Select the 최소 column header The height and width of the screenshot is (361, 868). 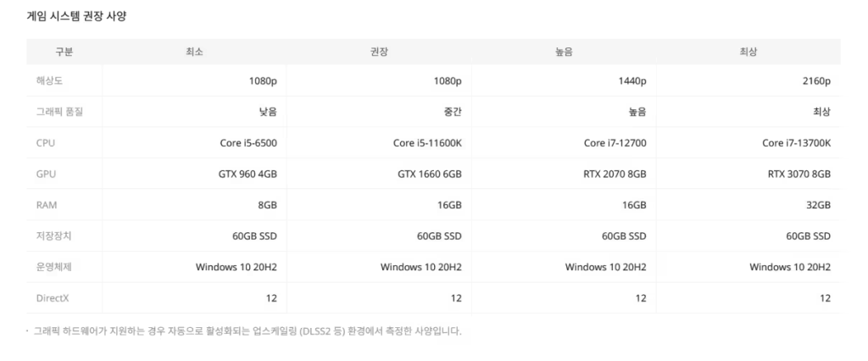[194, 52]
